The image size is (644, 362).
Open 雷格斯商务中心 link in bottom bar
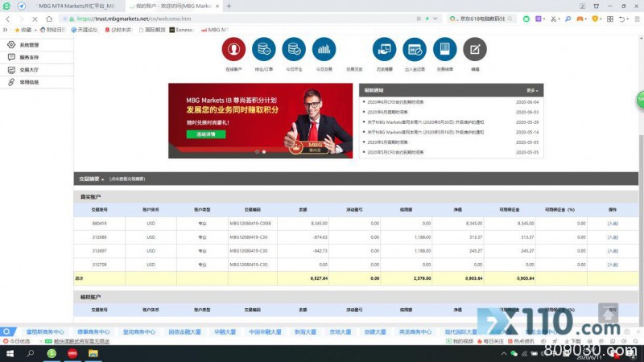click(45, 331)
